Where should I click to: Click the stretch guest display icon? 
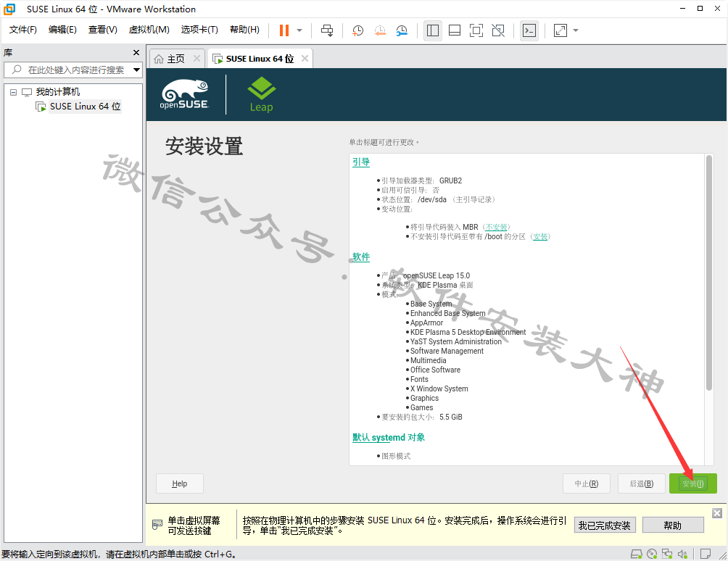(561, 30)
